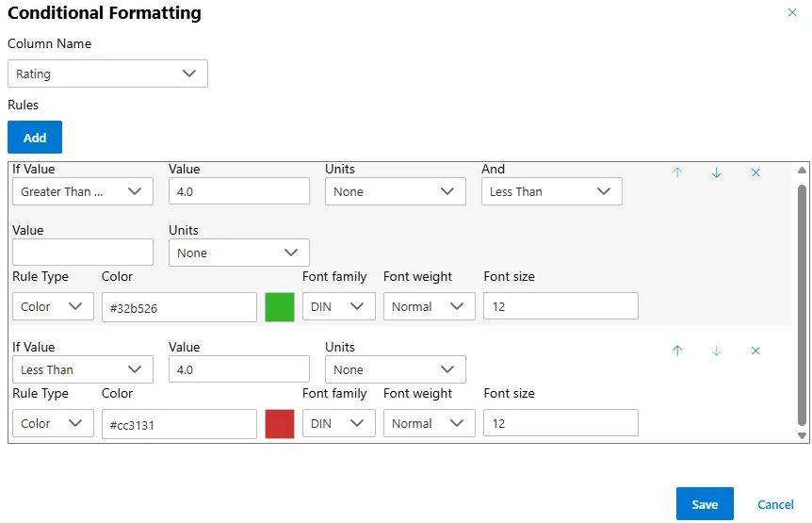Move the first rule down with arrow icon
Image resolution: width=812 pixels, height=523 pixels.
(x=716, y=173)
